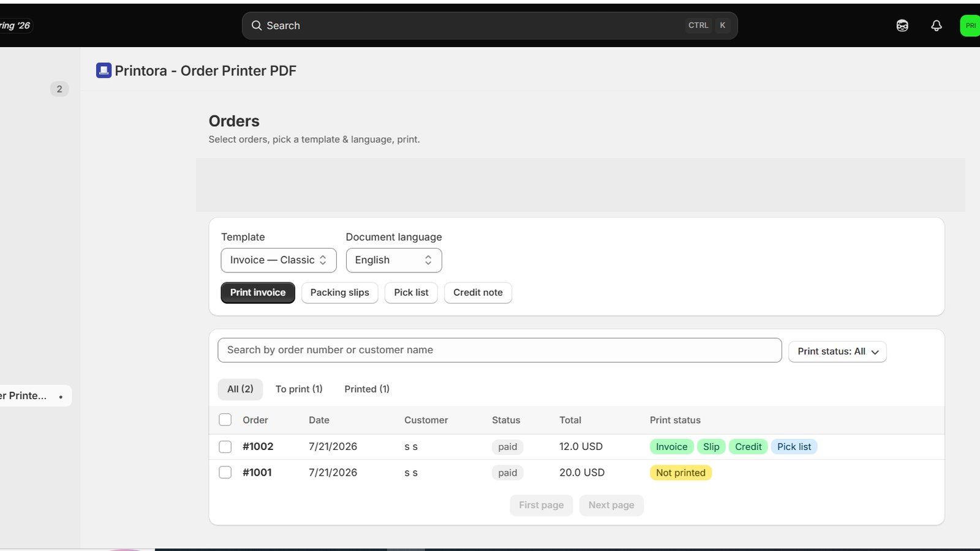
Task: Open the Template dropdown showing Invoice — Classic
Action: coord(279,260)
